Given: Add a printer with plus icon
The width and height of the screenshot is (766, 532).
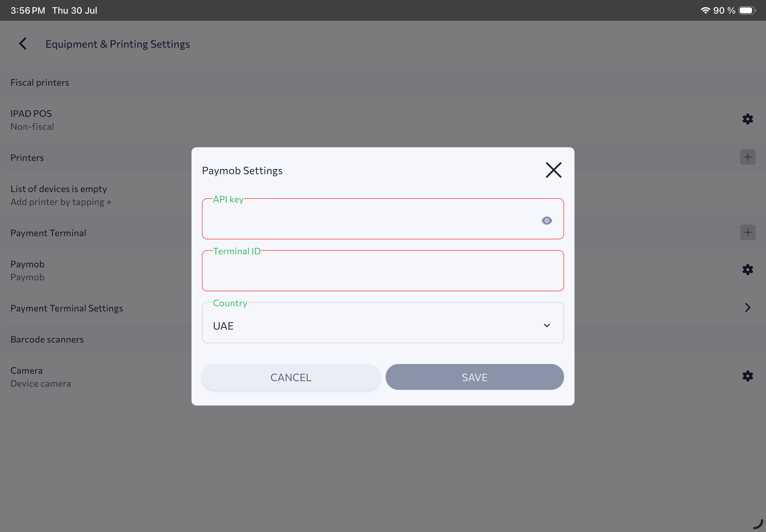Looking at the screenshot, I should coord(747,157).
